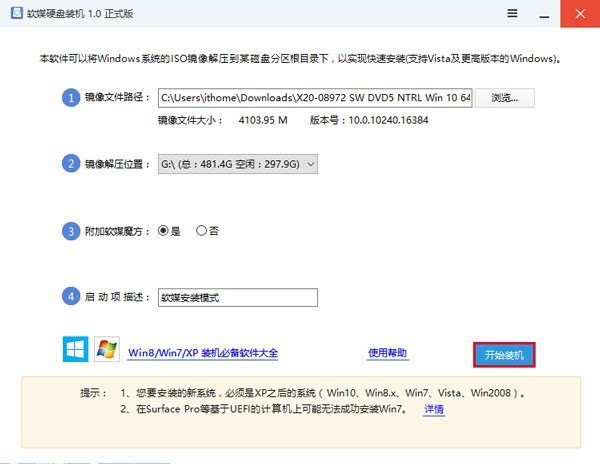Open the hamburger menu in title bar
Screen dimensions: 600x464
pyautogui.click(x=513, y=14)
